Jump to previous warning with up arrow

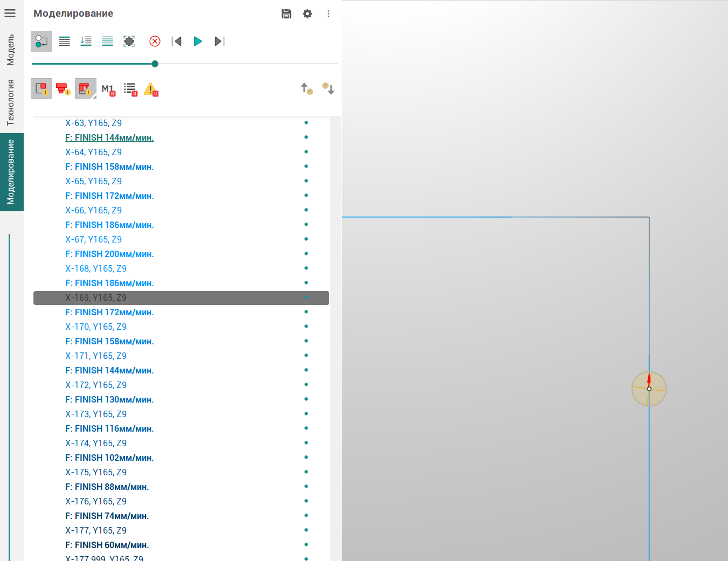[306, 88]
